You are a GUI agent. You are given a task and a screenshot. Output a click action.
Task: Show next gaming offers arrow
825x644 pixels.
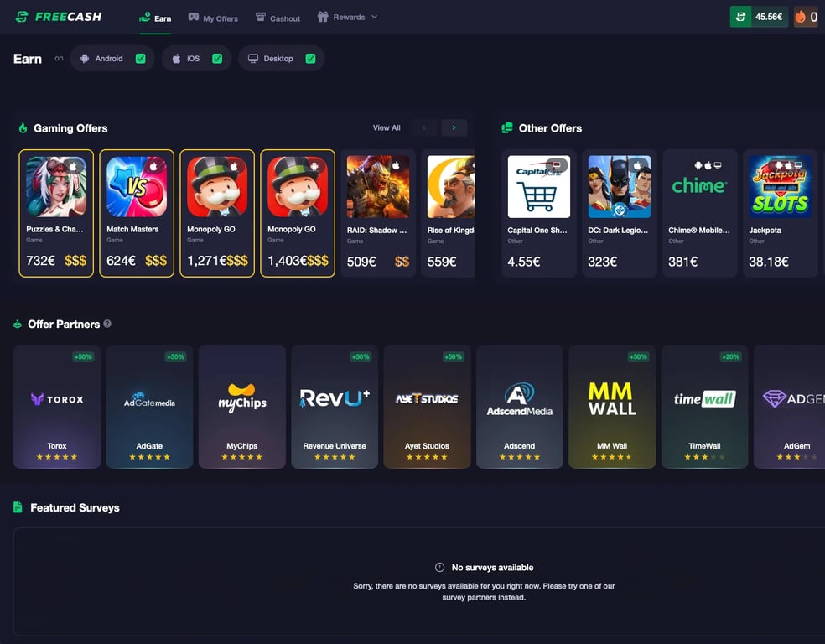tap(454, 127)
